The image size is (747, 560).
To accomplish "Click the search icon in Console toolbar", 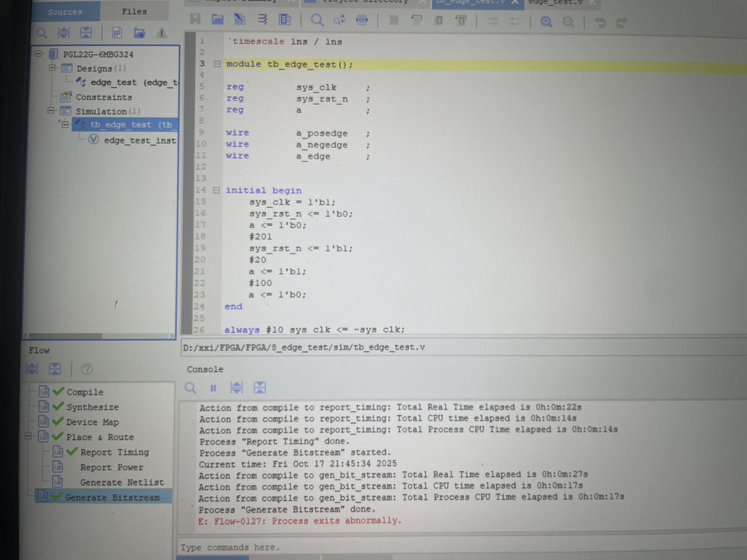I will 190,388.
